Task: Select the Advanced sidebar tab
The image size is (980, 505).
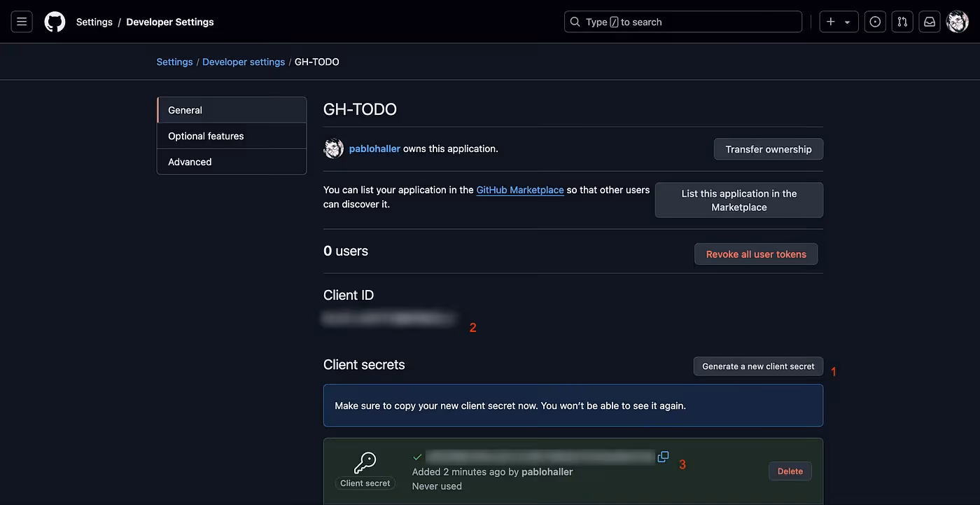Action: pos(232,162)
